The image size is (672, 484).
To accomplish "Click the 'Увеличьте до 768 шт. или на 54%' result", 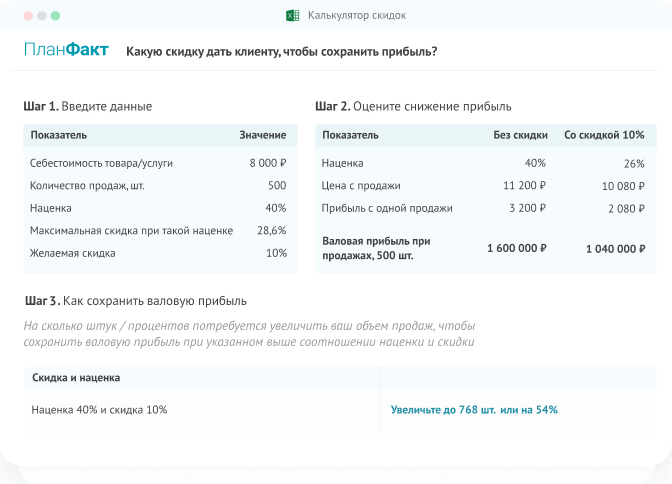I will (474, 410).
